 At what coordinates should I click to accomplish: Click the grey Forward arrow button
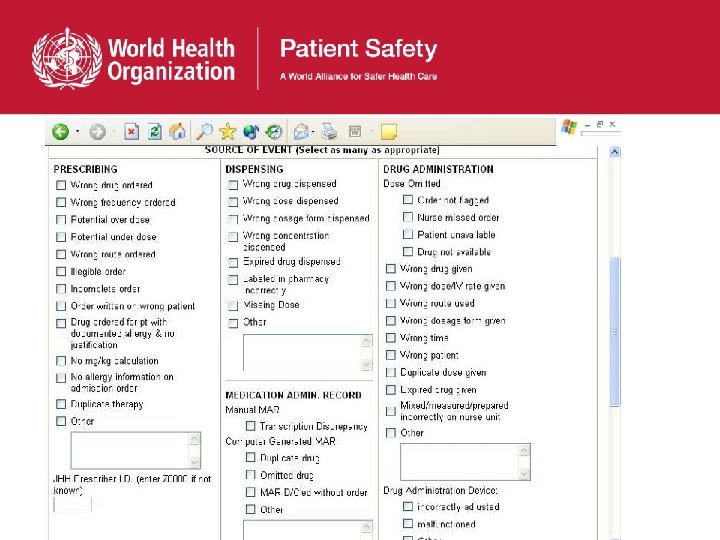click(x=97, y=132)
